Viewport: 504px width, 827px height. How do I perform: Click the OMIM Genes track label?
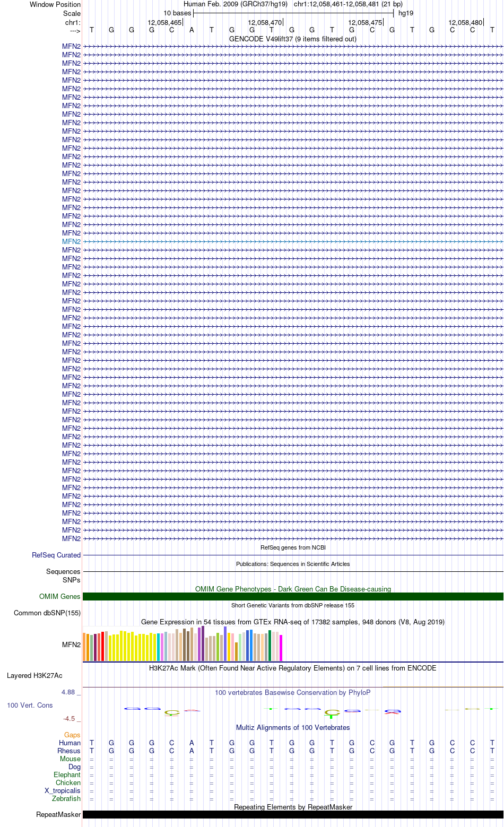[60, 596]
